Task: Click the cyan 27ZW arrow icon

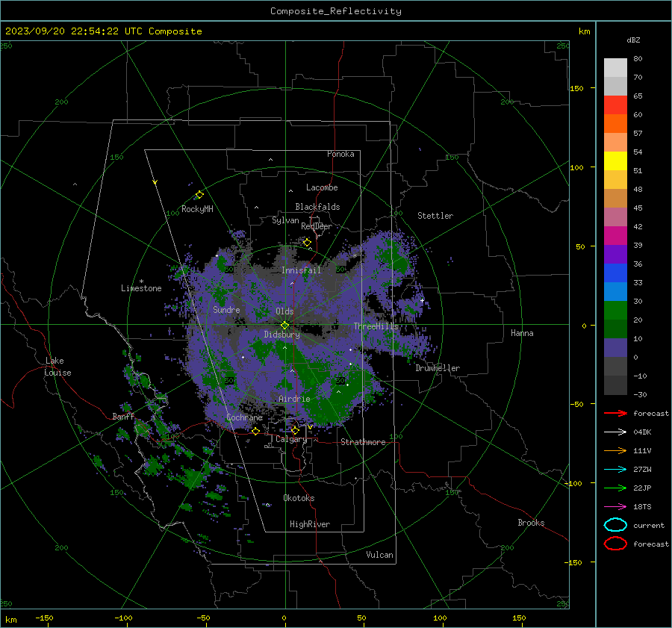Action: point(615,469)
